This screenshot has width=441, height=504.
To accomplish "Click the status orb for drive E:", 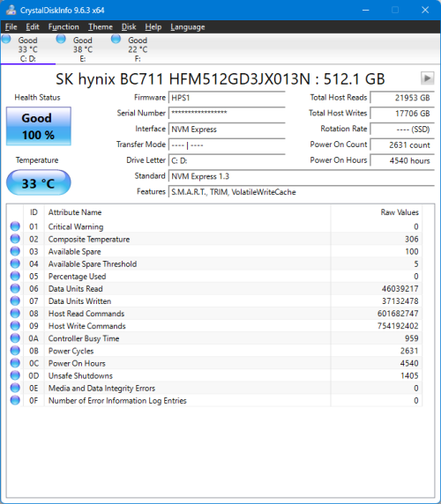I will (61, 40).
